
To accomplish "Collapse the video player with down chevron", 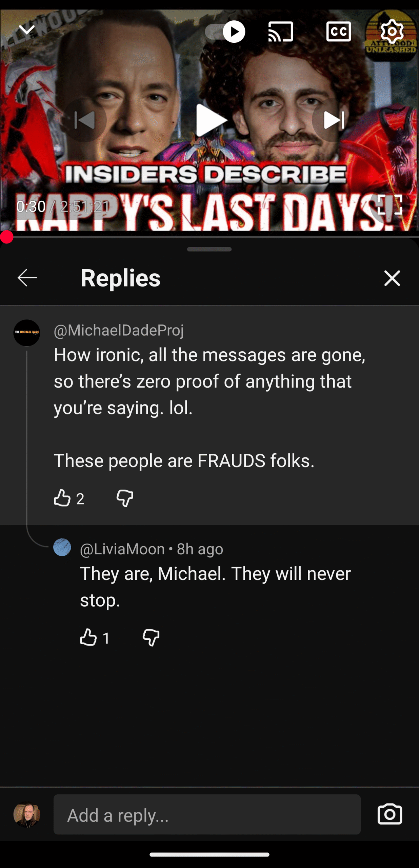I will (26, 30).
